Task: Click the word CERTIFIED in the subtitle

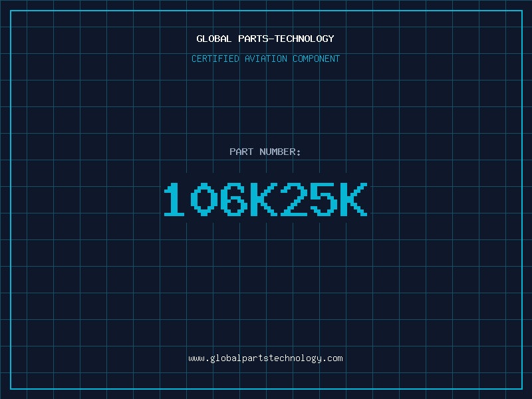Action: 214,59
